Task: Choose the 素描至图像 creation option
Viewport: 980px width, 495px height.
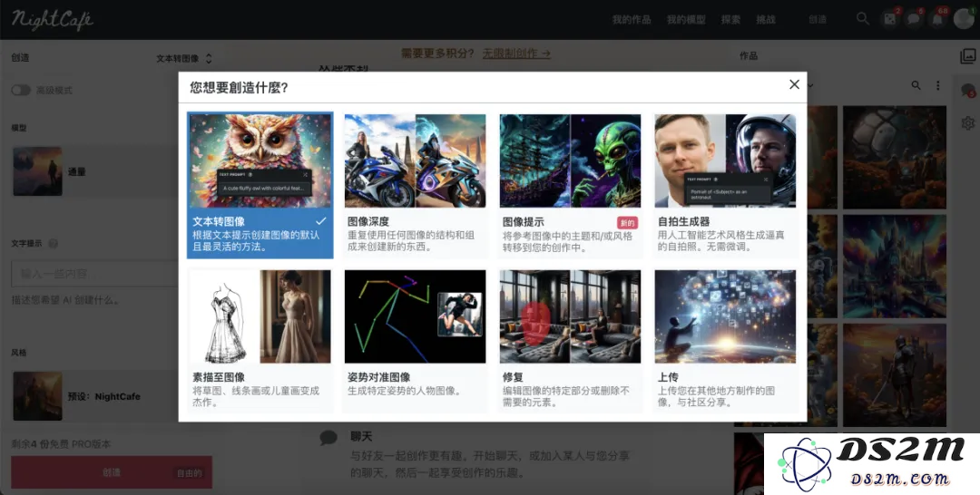Action: (x=260, y=340)
